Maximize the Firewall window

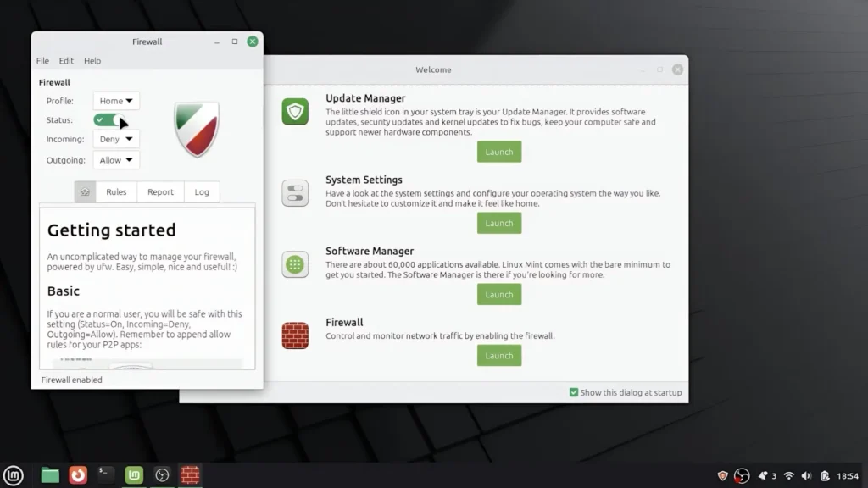tap(235, 42)
